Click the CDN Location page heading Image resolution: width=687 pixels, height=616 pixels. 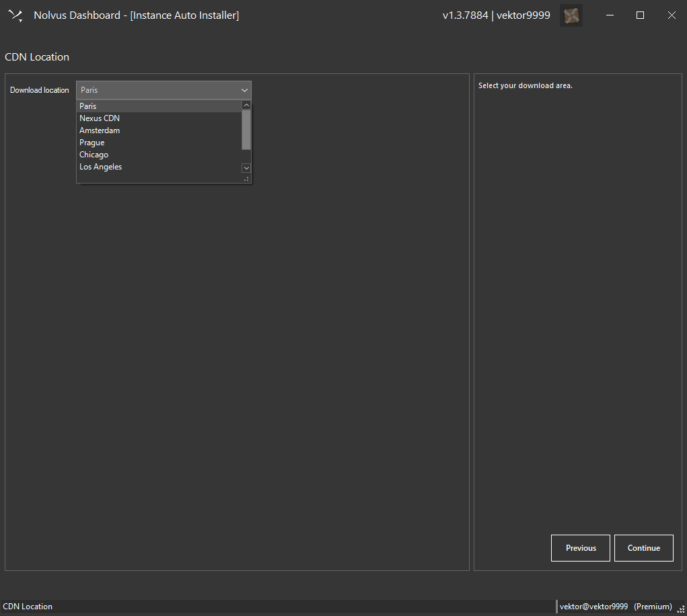(37, 57)
